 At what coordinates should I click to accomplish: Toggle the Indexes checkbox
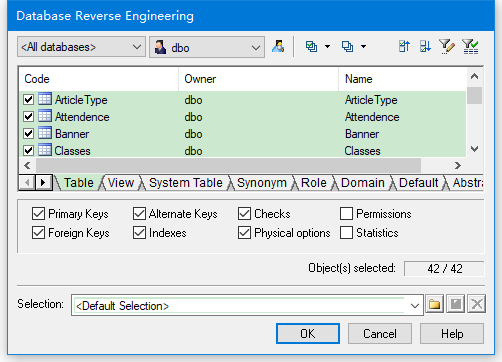pos(139,233)
